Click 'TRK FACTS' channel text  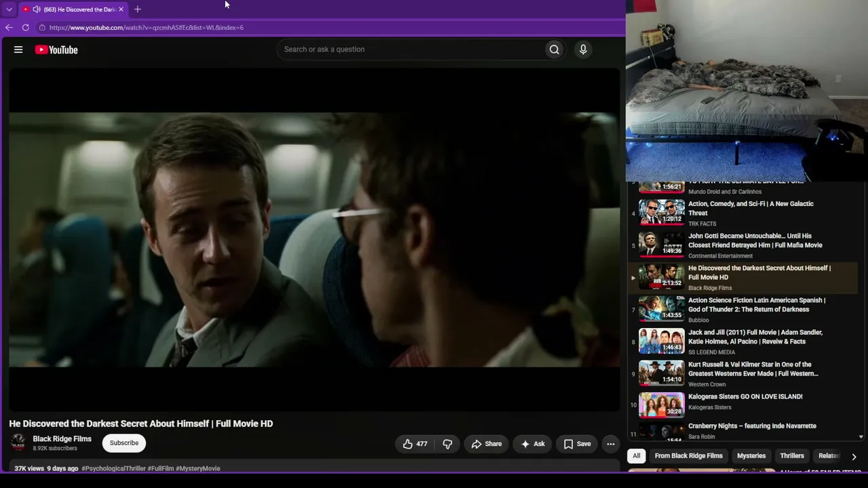tap(702, 224)
